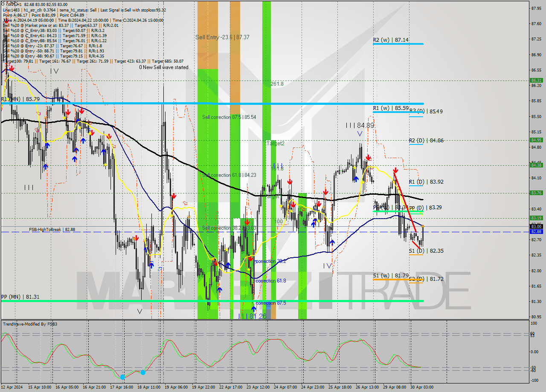Click the green 86.31 price tag on the axis
The image size is (546, 392).
pos(537,81)
